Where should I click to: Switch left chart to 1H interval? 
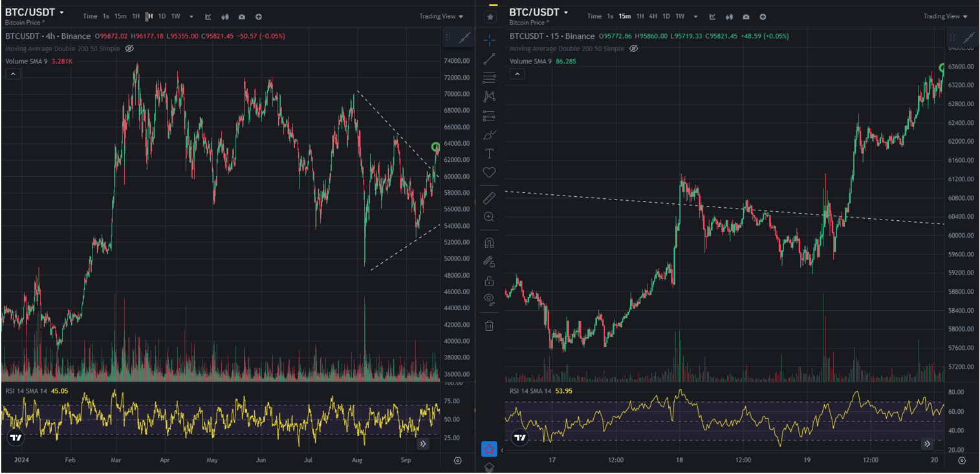click(136, 16)
